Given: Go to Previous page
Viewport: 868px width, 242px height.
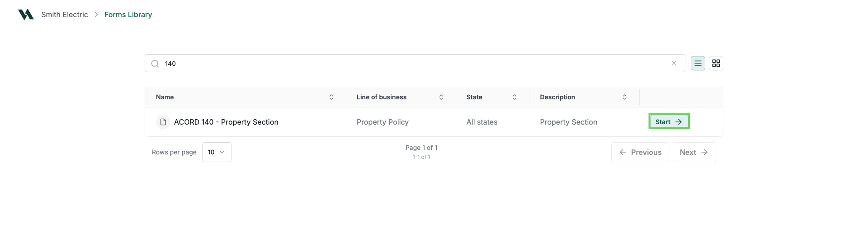Looking at the screenshot, I should tap(640, 152).
